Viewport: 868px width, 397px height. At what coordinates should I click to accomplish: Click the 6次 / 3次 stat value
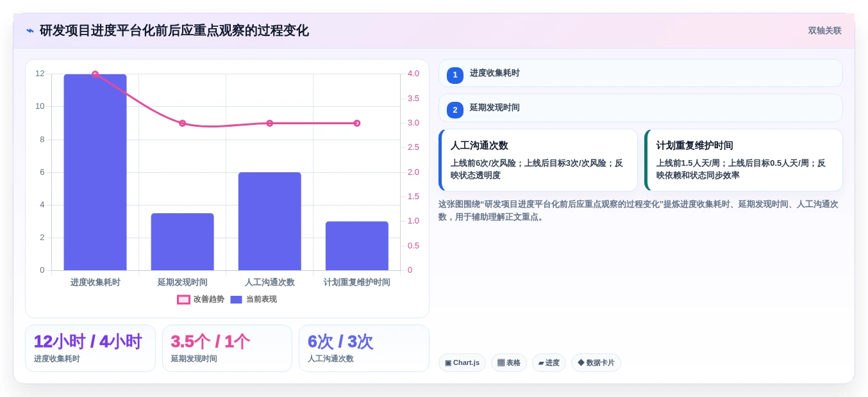pos(340,341)
